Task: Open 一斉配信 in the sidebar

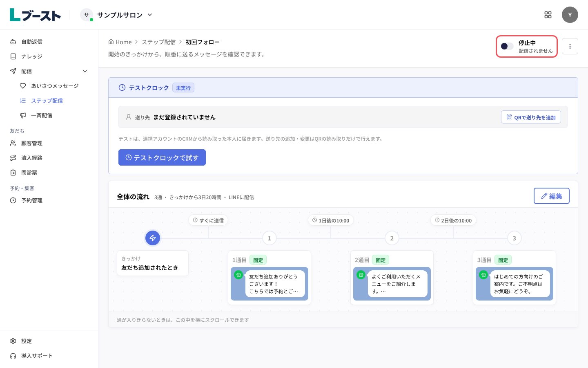Action: pos(54,115)
